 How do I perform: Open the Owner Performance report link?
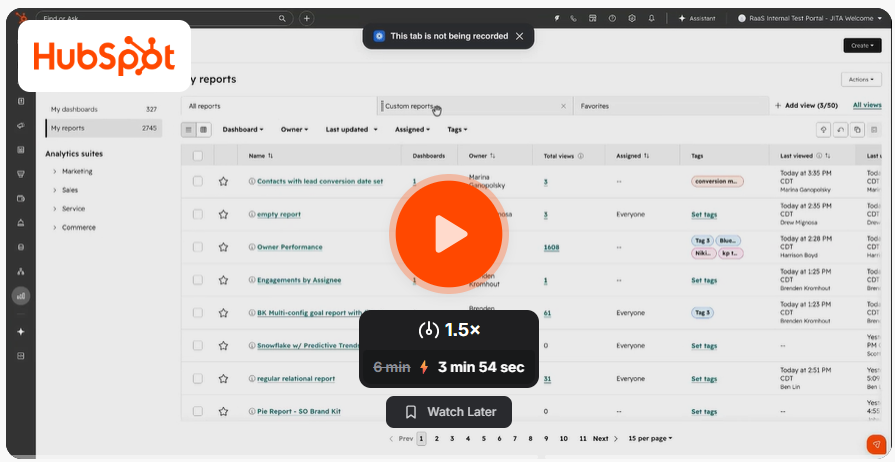[289, 247]
